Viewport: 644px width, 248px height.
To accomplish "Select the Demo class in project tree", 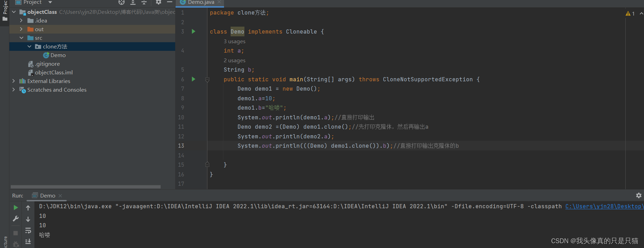I will pyautogui.click(x=58, y=55).
